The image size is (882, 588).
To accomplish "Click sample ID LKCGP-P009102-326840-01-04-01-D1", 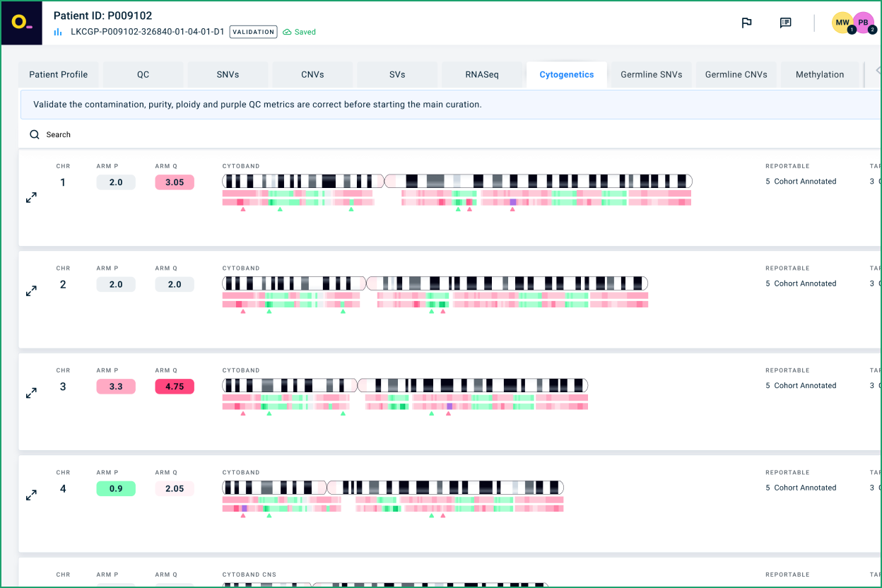I will click(148, 32).
